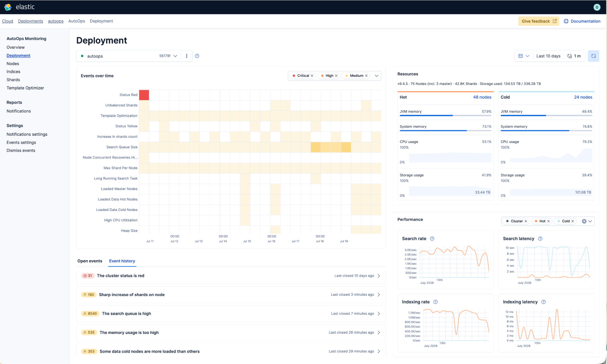Open data cold nodes loaded event arrow
Screen dimensions: 607x364
379,351
